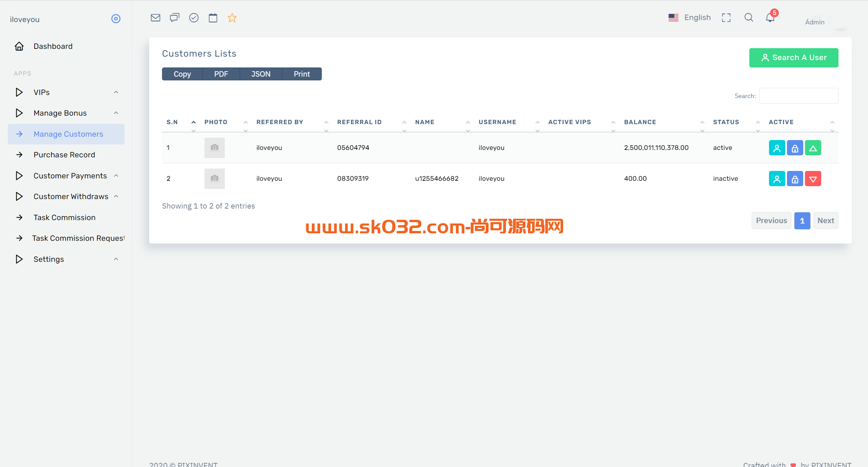Viewport: 868px width, 467px height.
Task: Open the notifications bell with 5 badge
Action: click(x=771, y=17)
